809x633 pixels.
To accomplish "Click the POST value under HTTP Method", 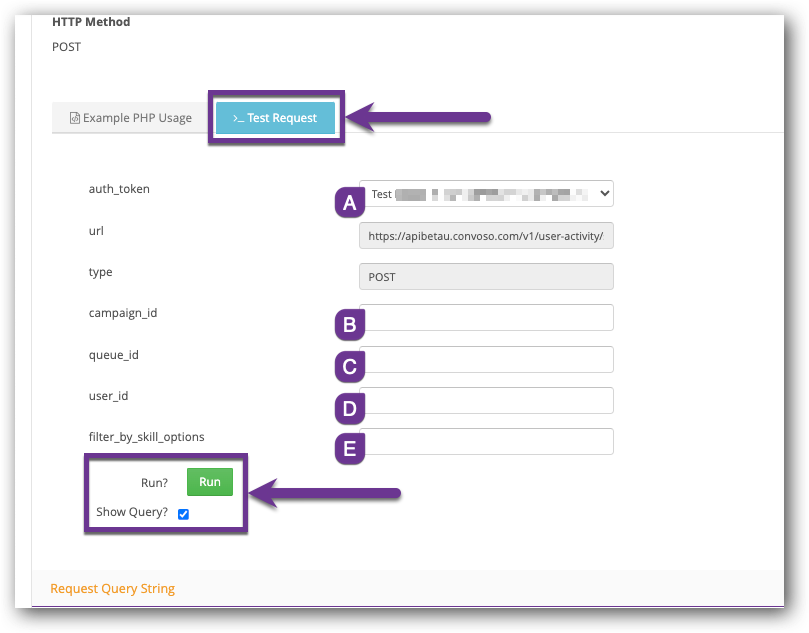I will [67, 47].
